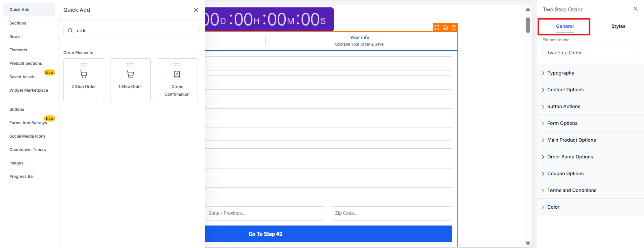Click the Quick Add search field
Screen dimensions: 644x248
[x=131, y=31]
